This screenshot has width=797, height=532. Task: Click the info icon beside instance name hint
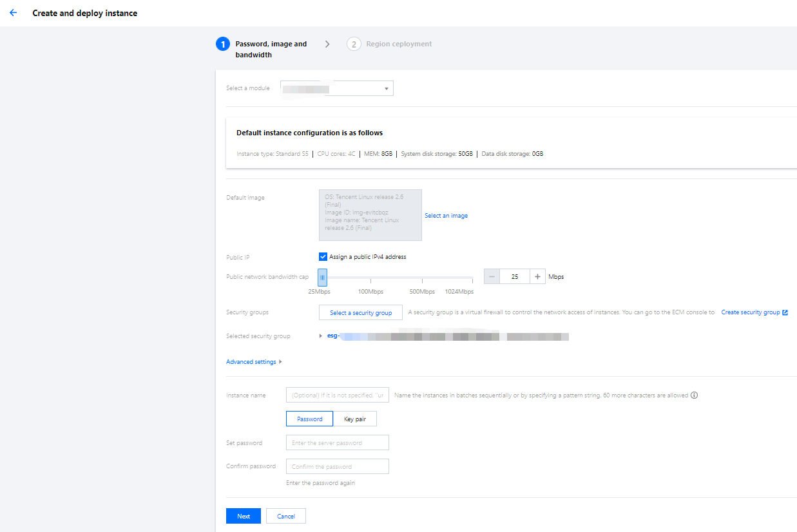[x=694, y=395]
